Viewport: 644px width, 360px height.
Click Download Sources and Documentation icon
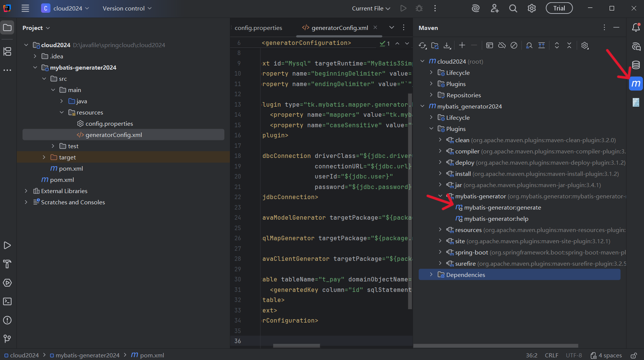pos(447,45)
